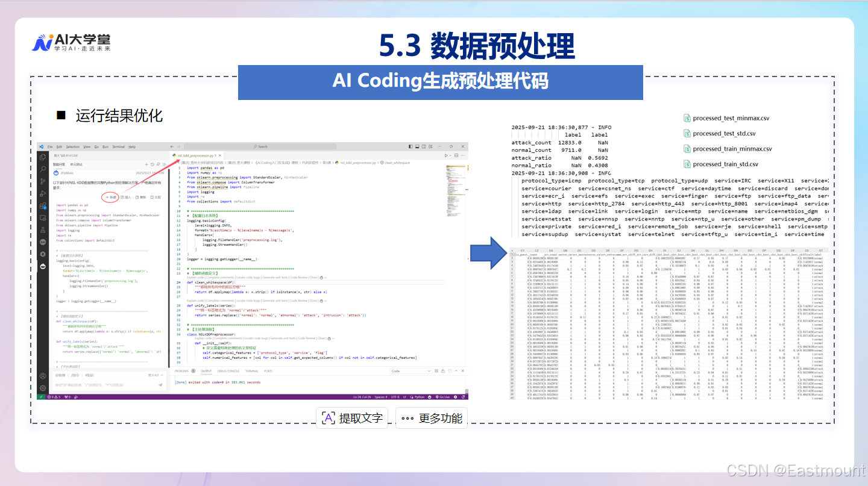Viewport: 868px width, 486px height.
Task: Open the Code output channel dropdown
Action: pyautogui.click(x=410, y=371)
